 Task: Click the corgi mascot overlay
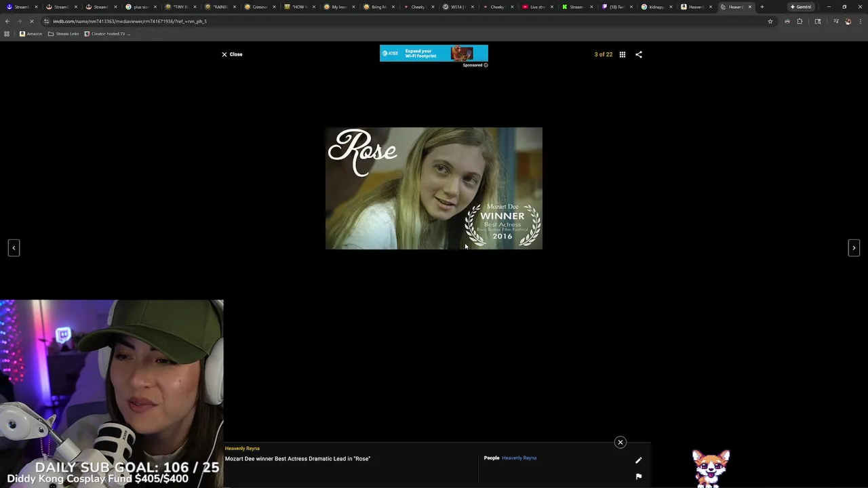coord(710,468)
